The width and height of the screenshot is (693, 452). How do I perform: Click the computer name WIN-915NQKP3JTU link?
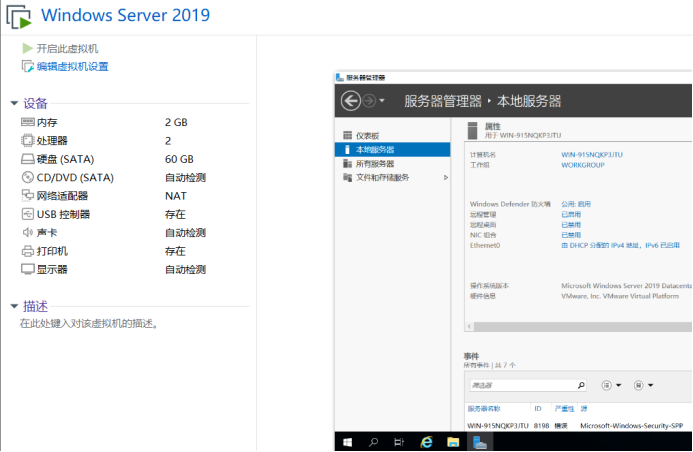(592, 155)
